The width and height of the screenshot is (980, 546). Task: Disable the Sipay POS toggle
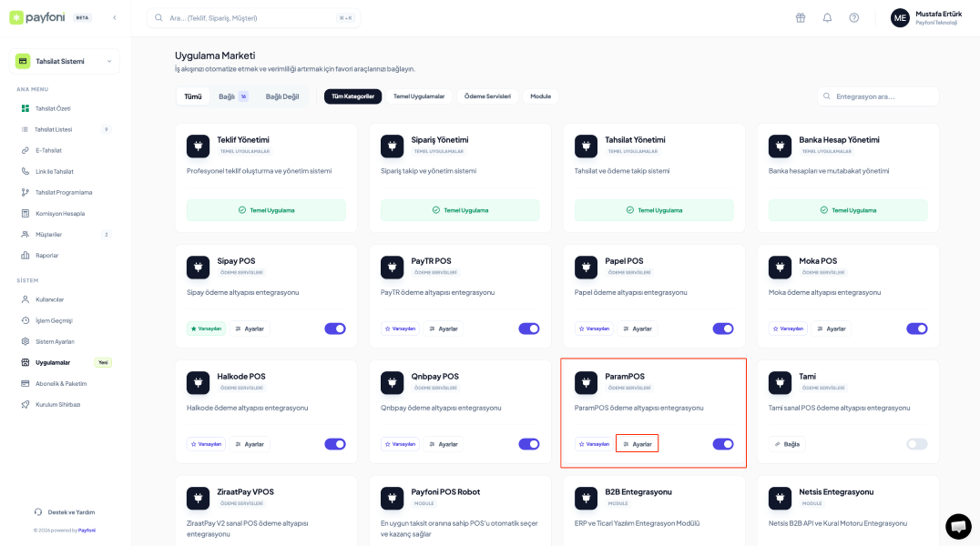[x=335, y=329]
